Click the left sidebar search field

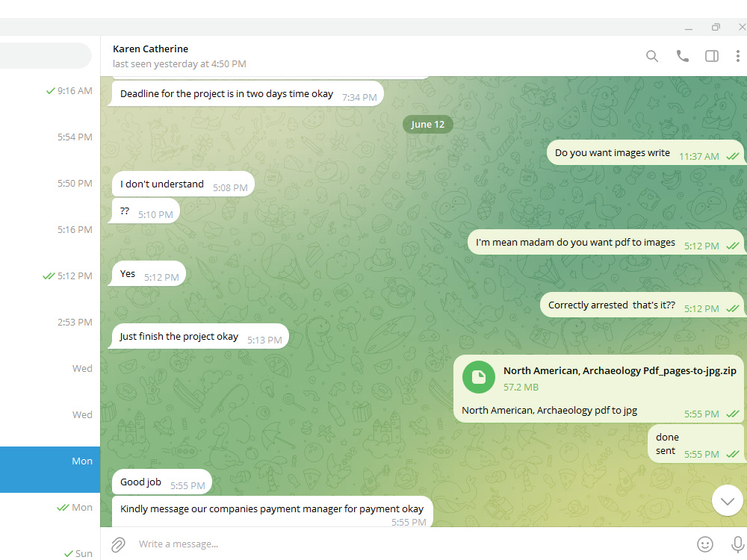tap(46, 56)
